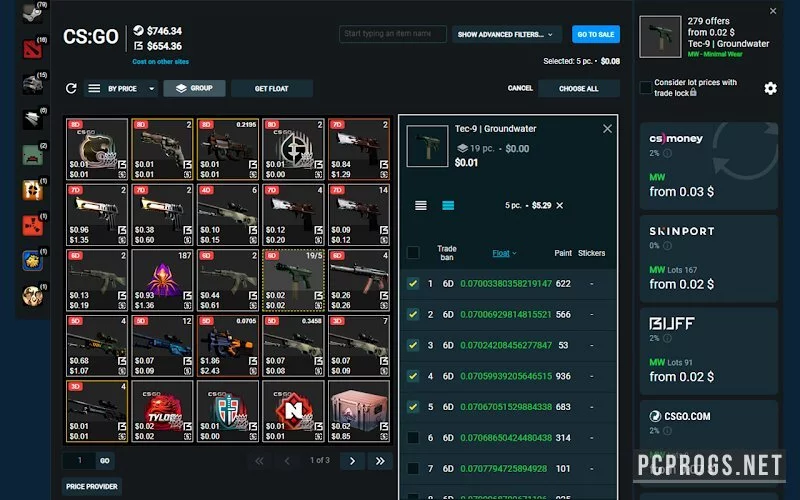Uncheck float row 4 checkbox

coord(413,376)
